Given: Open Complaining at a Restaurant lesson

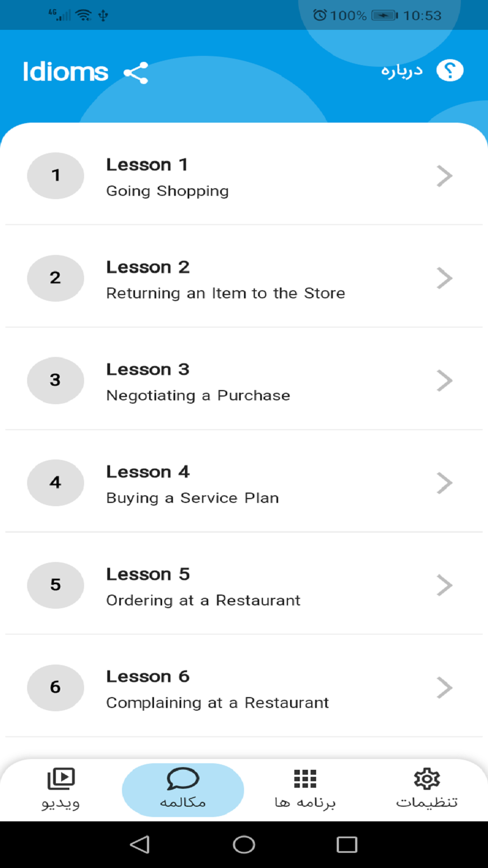Looking at the screenshot, I should coord(217,703).
